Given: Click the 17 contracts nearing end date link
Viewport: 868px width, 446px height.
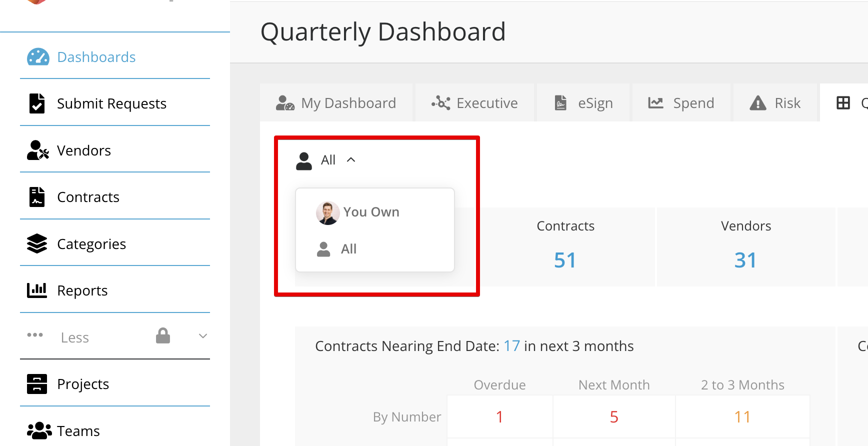Looking at the screenshot, I should click(x=511, y=345).
